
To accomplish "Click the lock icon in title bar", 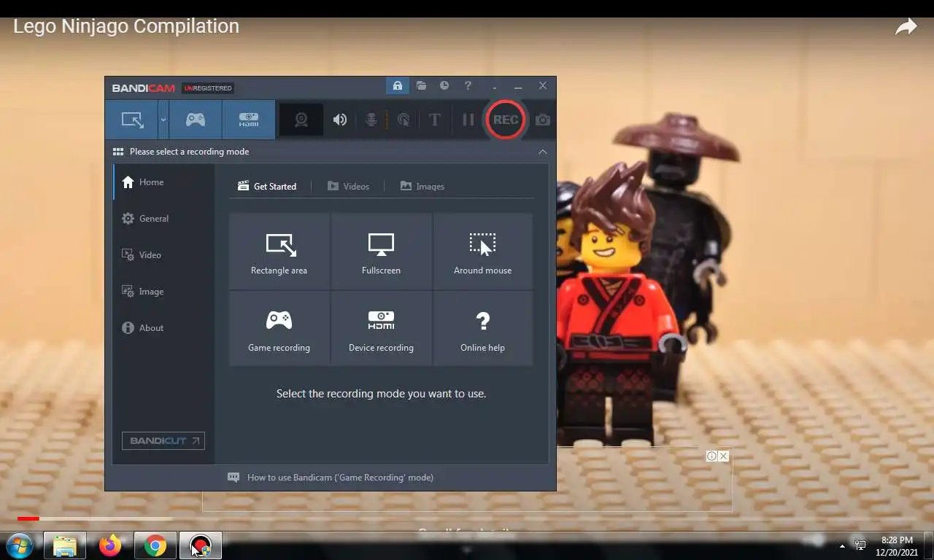I will tap(398, 85).
